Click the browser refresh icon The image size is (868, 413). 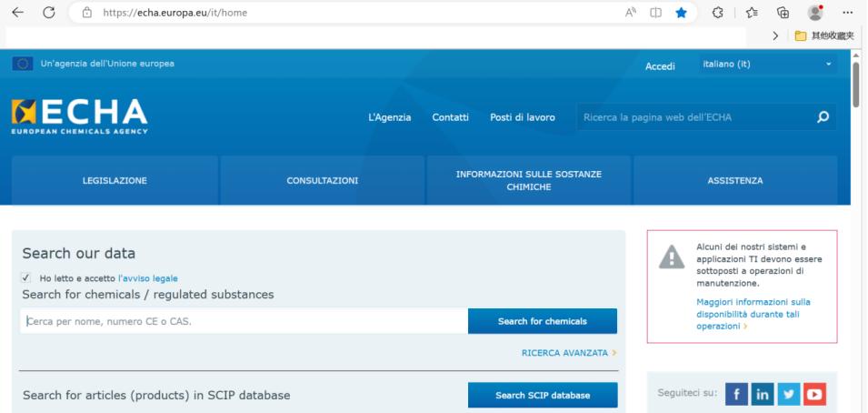coord(49,12)
